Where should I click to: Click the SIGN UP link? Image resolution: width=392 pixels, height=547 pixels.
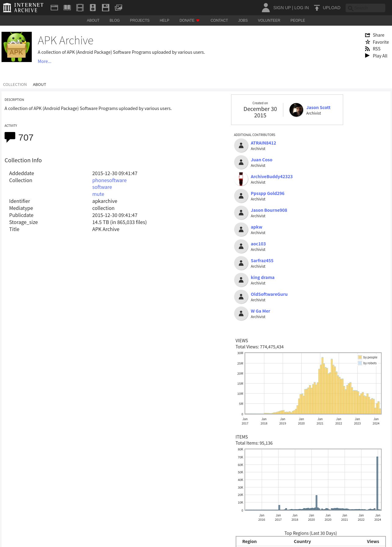coord(282,8)
